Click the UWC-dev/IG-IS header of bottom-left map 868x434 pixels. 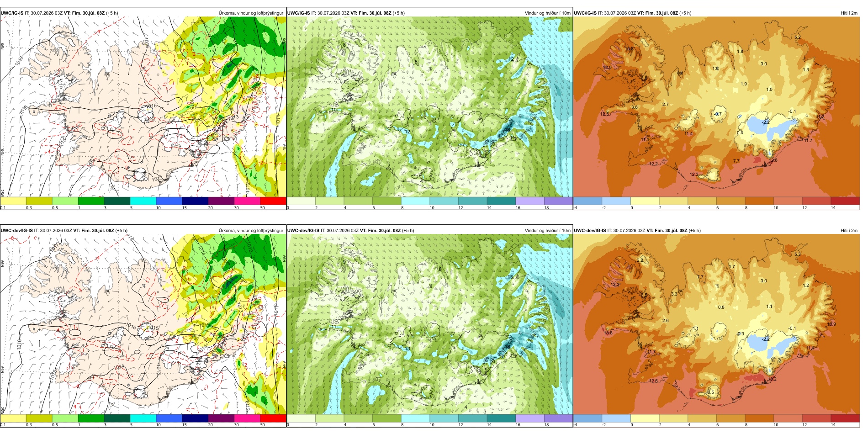click(16, 230)
